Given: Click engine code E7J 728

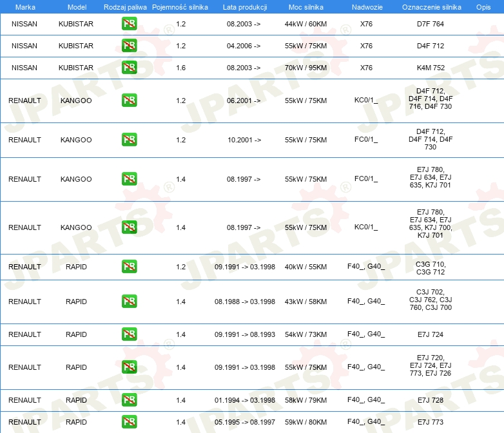Looking at the screenshot, I should 431,400.
